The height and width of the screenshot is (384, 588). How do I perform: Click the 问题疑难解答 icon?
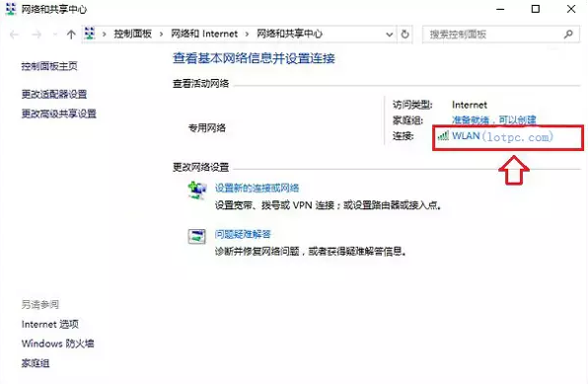coord(197,237)
